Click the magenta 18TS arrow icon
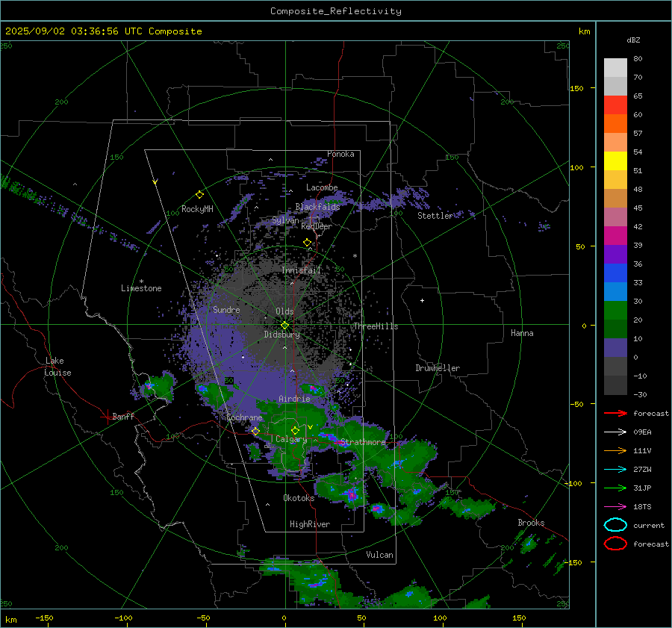Screen dimensions: 672x628 click(x=615, y=507)
